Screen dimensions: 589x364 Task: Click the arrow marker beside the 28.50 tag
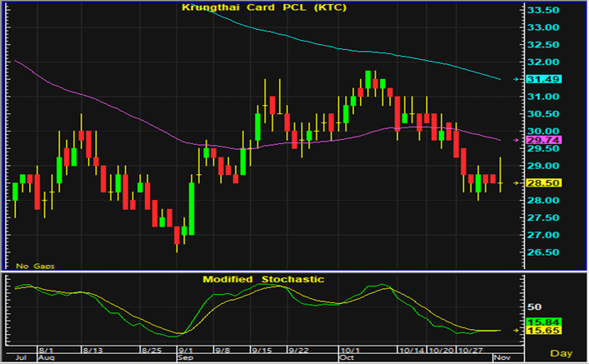click(517, 182)
